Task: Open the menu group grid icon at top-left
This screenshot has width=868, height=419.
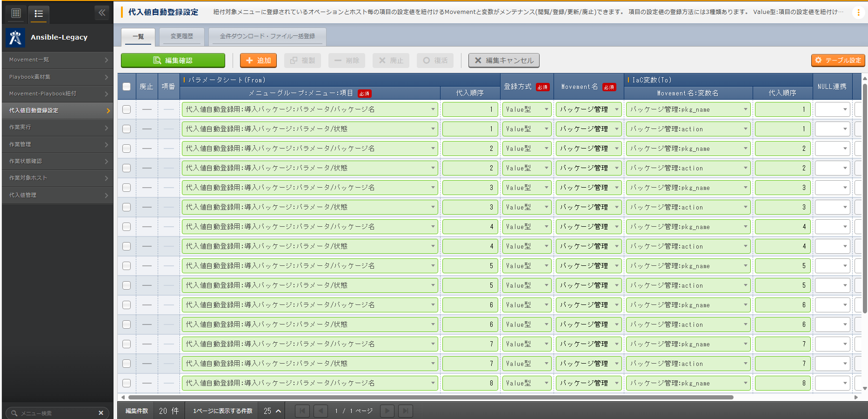Action: 15,13
